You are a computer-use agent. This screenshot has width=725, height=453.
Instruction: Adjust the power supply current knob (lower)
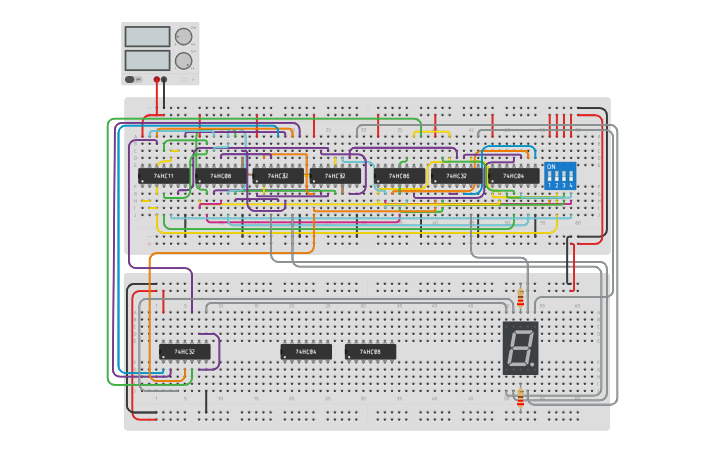click(184, 61)
